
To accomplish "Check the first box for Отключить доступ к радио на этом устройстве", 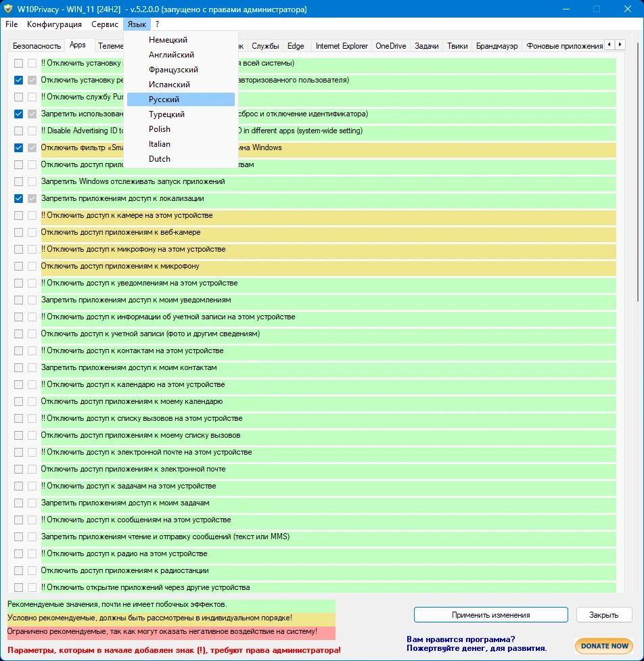I will (x=18, y=553).
